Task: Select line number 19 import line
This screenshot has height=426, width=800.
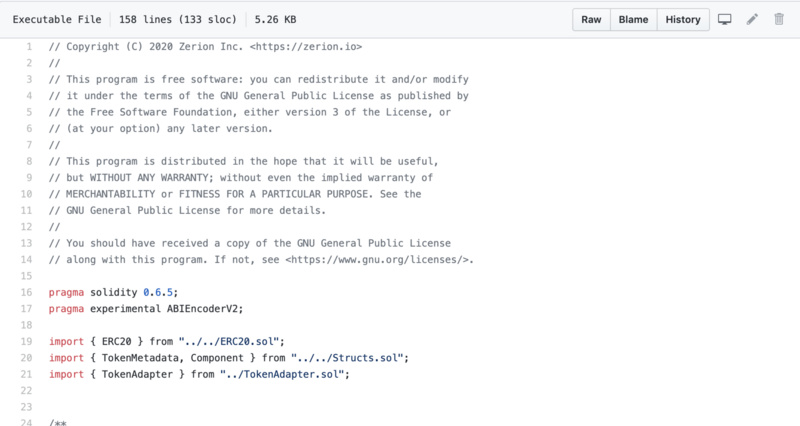Action: [x=27, y=341]
